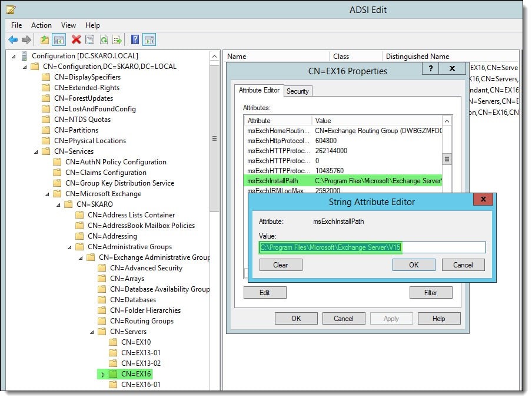
Task: Select the row with value 10485760
Action: coord(343,171)
